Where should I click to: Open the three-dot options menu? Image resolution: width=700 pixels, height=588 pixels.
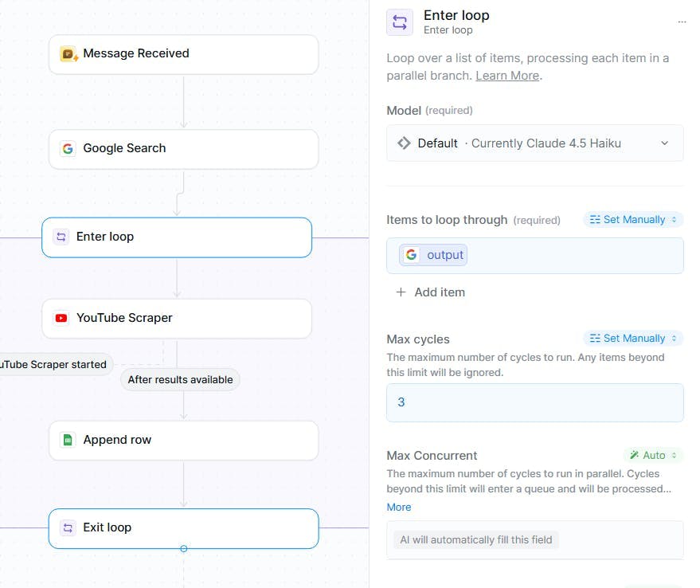coord(682,22)
